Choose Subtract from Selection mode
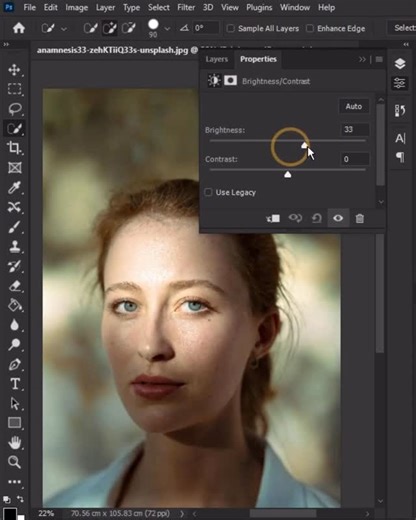Viewport: 416px width, 520px height. pyautogui.click(x=128, y=28)
